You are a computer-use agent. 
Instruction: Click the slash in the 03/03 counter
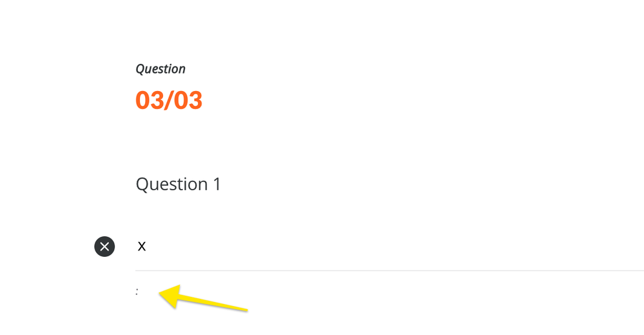pyautogui.click(x=169, y=101)
